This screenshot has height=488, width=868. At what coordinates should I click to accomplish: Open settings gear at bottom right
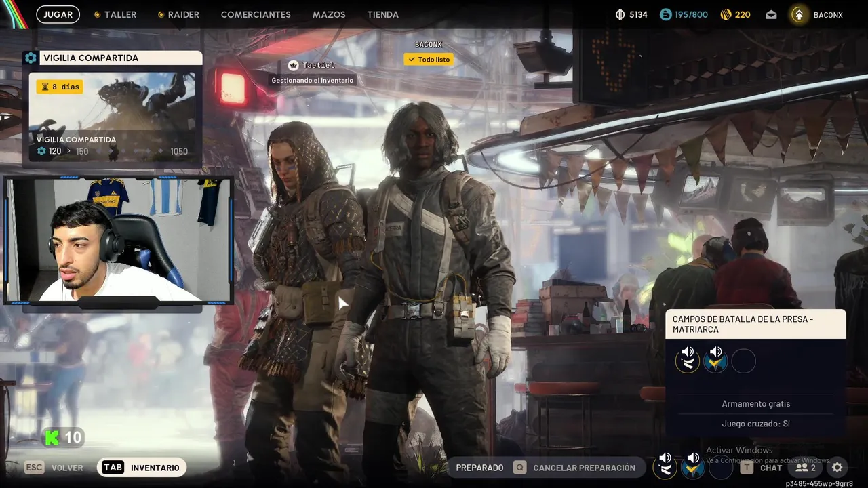point(837,468)
